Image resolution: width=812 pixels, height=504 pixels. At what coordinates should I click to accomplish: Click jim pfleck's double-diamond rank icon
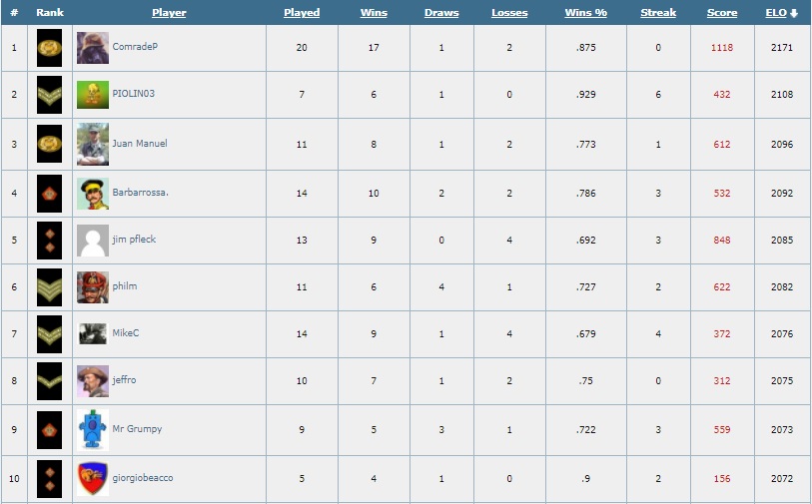(49, 241)
